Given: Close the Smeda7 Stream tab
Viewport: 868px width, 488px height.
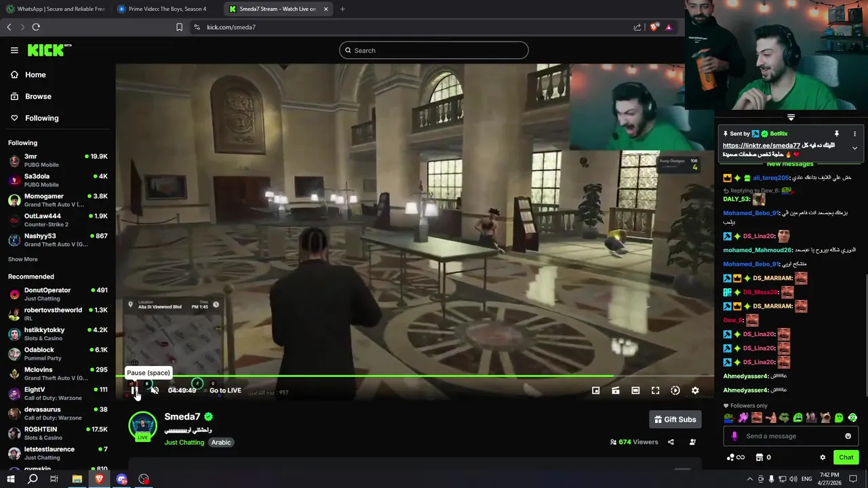Looking at the screenshot, I should (325, 9).
